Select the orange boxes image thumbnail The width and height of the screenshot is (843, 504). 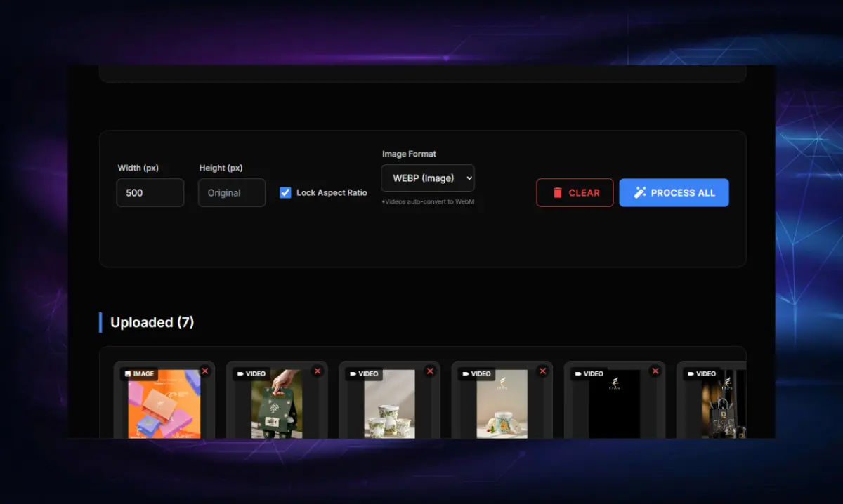point(164,407)
